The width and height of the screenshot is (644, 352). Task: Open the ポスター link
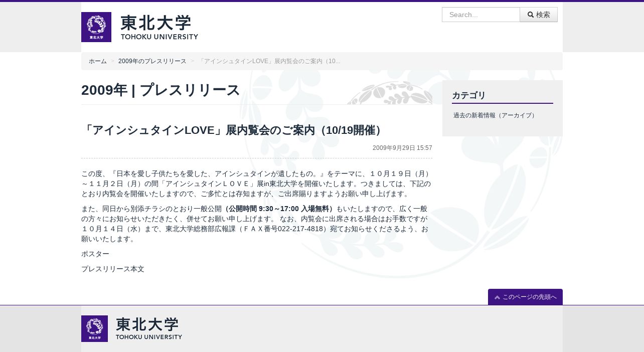click(x=95, y=254)
